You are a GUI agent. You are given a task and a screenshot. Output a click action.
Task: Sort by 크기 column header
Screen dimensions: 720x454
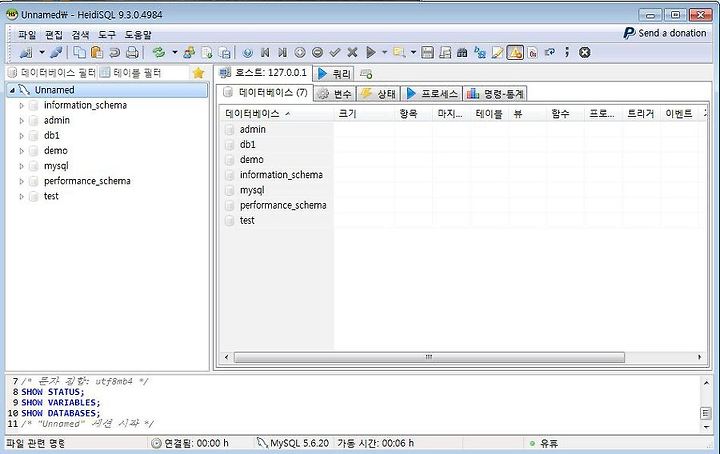click(365, 113)
